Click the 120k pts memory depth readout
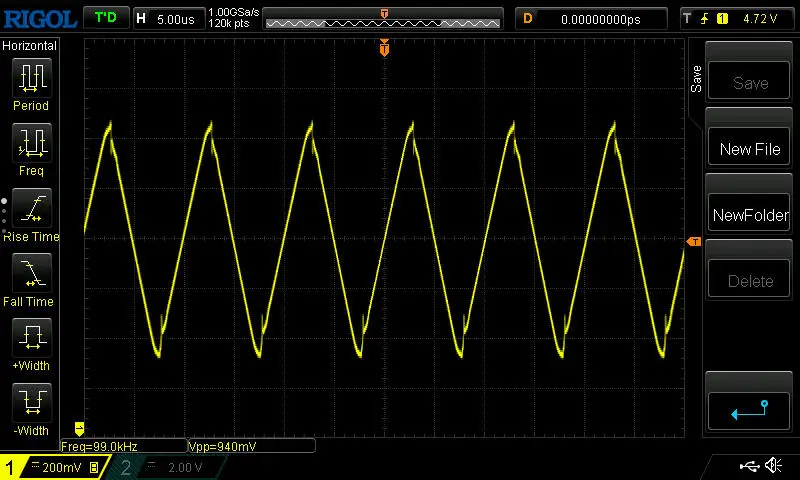 click(229, 23)
